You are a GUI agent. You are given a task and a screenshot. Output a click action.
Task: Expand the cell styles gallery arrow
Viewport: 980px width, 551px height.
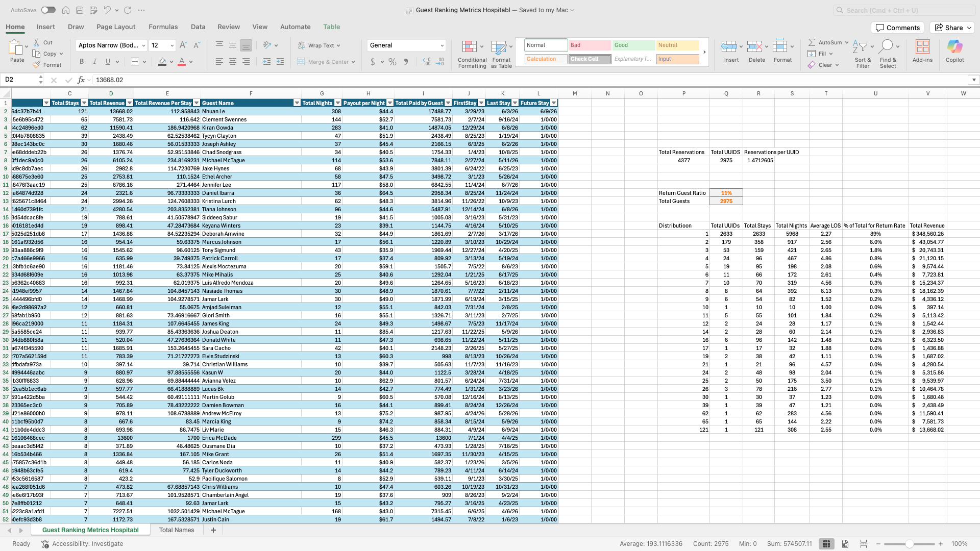[x=704, y=52]
